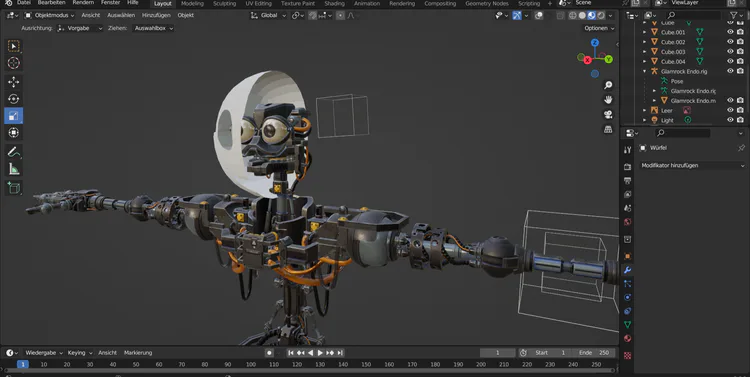The width and height of the screenshot is (750, 377).
Task: Hide Cube.002 in viewport via eye
Action: pyautogui.click(x=730, y=42)
